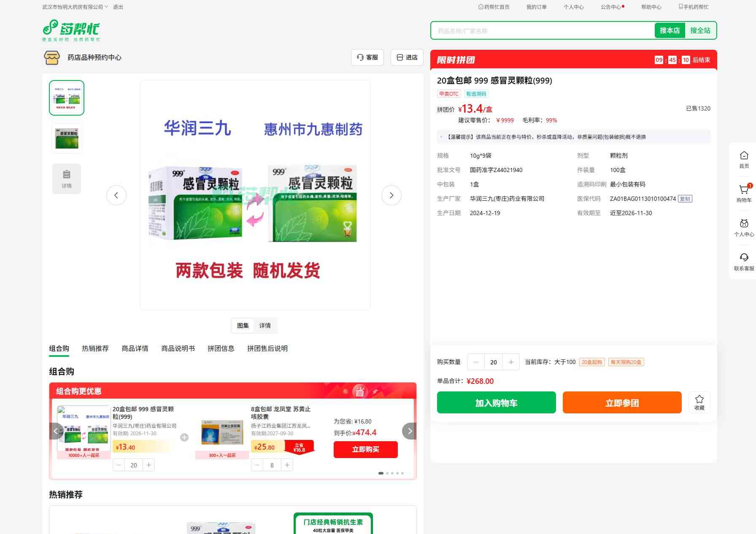Advance combo carousel with right chevron
Viewport: 756px width, 534px height.
click(x=409, y=431)
